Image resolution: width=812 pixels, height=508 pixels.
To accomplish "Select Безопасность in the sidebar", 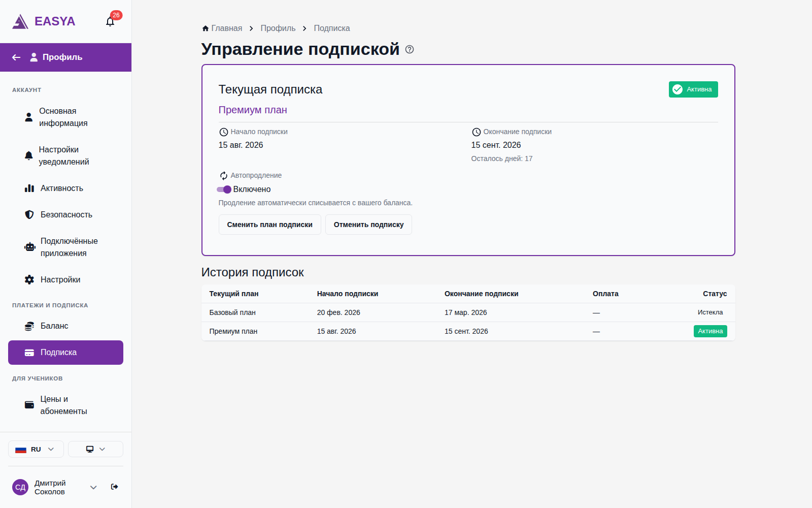I will (65, 215).
